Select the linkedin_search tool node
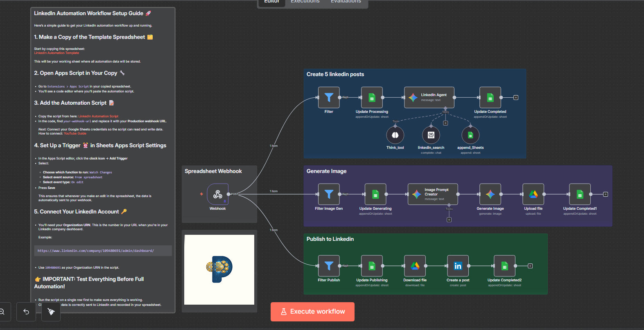The height and width of the screenshot is (330, 644). pos(431,135)
